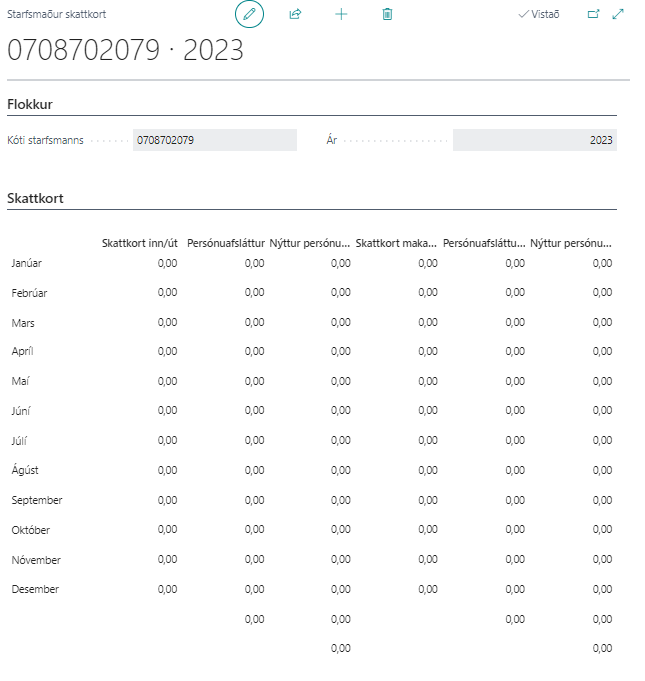Image resolution: width=645 pixels, height=681 pixels.
Task: Click the Ágúst row label
Action: click(x=27, y=470)
